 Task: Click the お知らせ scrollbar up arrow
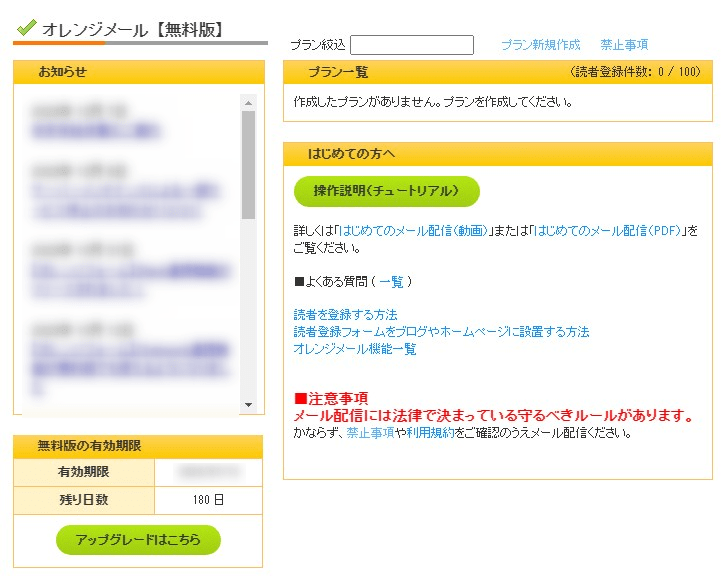tap(248, 103)
